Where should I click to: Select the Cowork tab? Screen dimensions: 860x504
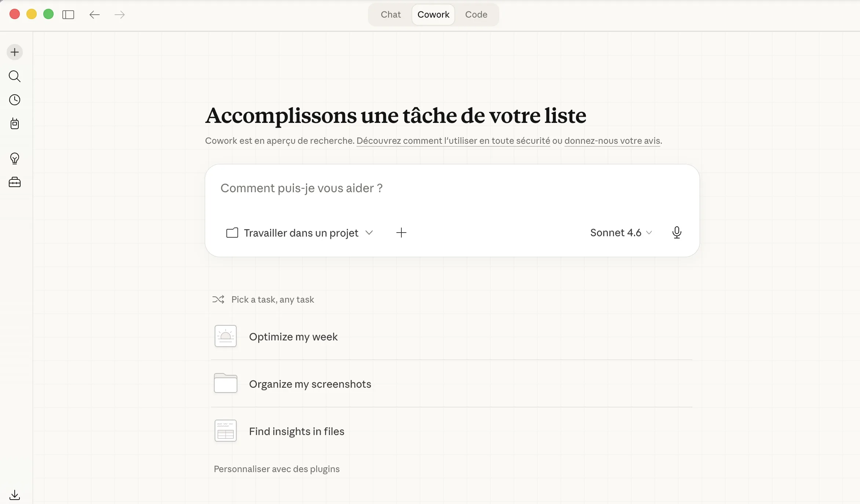[x=433, y=15]
